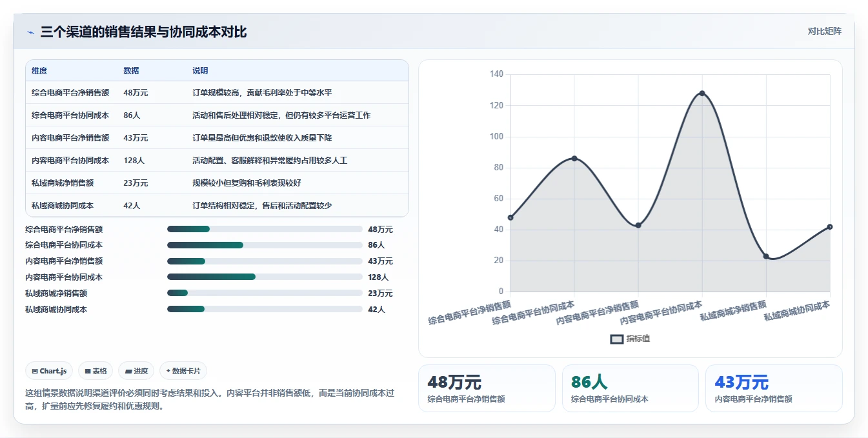
Task: Click the x-axis label 内容电商平台协同成本
Action: pyautogui.click(x=661, y=312)
